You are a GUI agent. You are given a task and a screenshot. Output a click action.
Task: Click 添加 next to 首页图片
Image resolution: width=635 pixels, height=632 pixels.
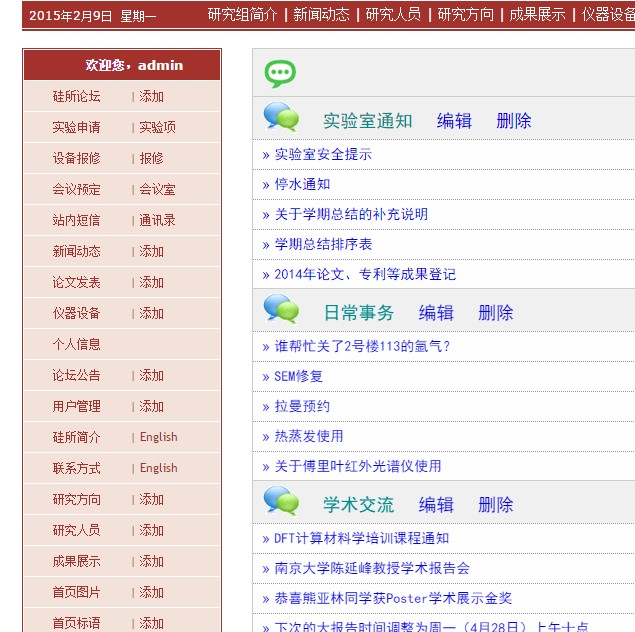click(x=151, y=592)
